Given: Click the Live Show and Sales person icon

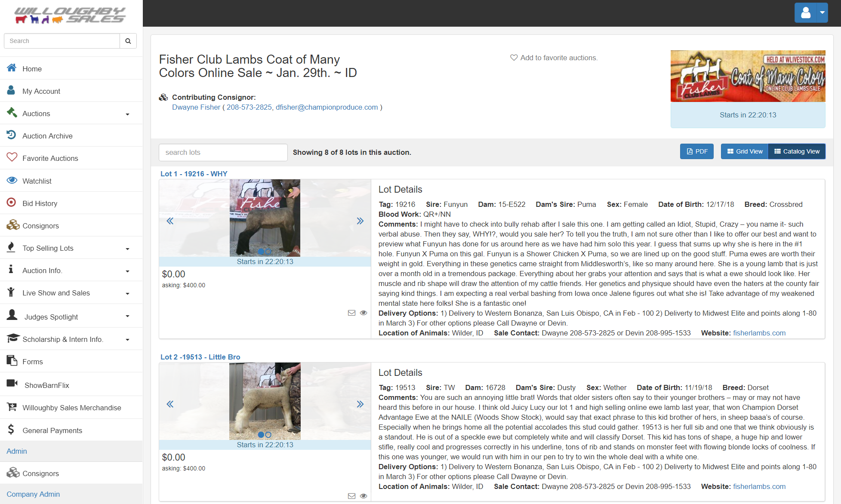Looking at the screenshot, I should coord(11,292).
